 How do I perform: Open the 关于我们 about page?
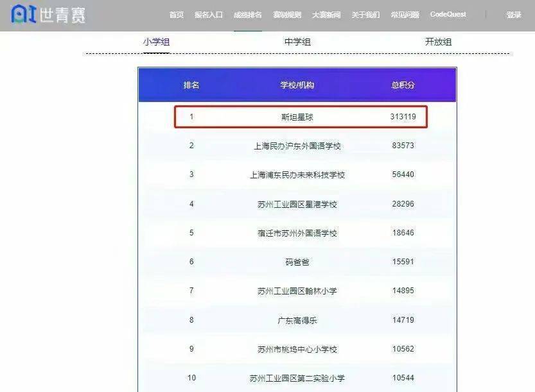coord(365,15)
